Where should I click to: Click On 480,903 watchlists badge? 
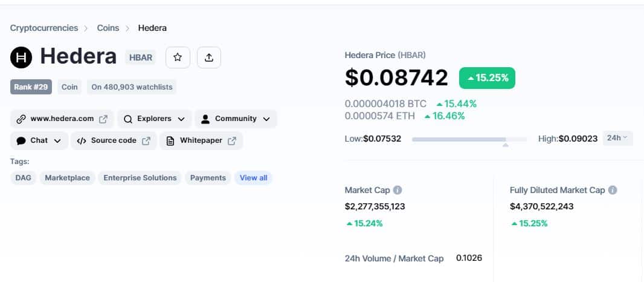(132, 87)
